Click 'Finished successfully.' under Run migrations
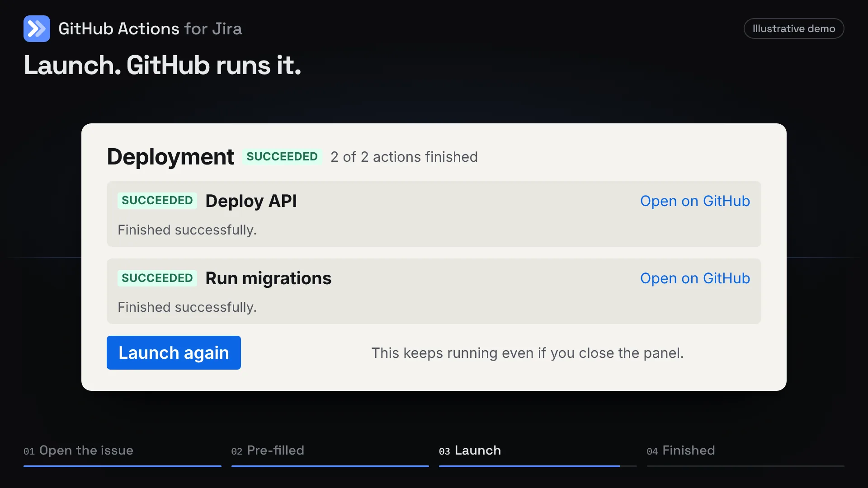The height and width of the screenshot is (488, 868). click(x=187, y=307)
